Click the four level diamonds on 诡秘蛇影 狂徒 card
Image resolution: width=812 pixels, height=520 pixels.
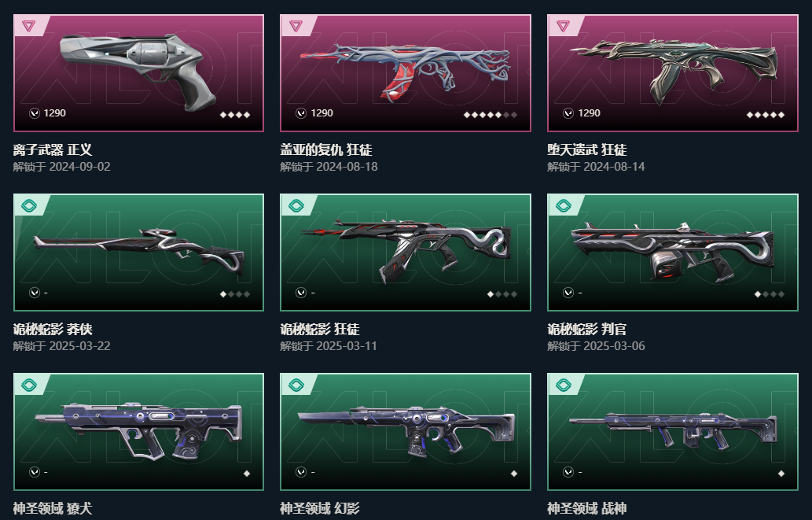tap(502, 294)
